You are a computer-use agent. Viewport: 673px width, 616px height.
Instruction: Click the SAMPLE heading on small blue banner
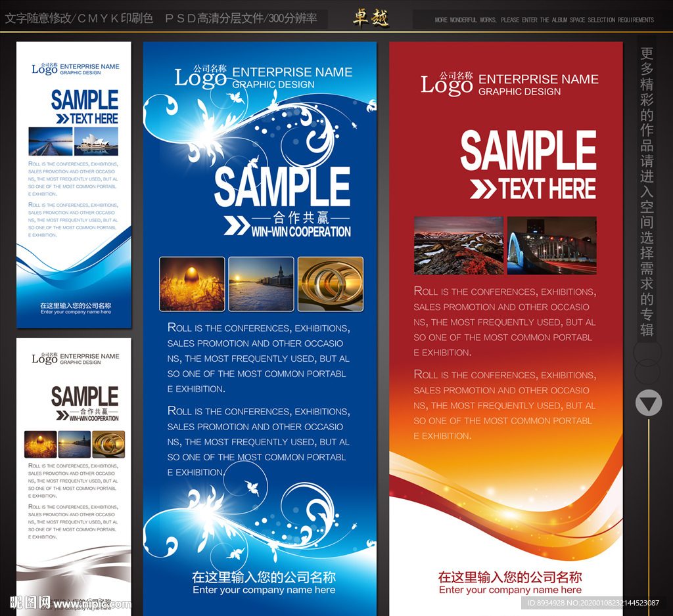click(x=85, y=100)
